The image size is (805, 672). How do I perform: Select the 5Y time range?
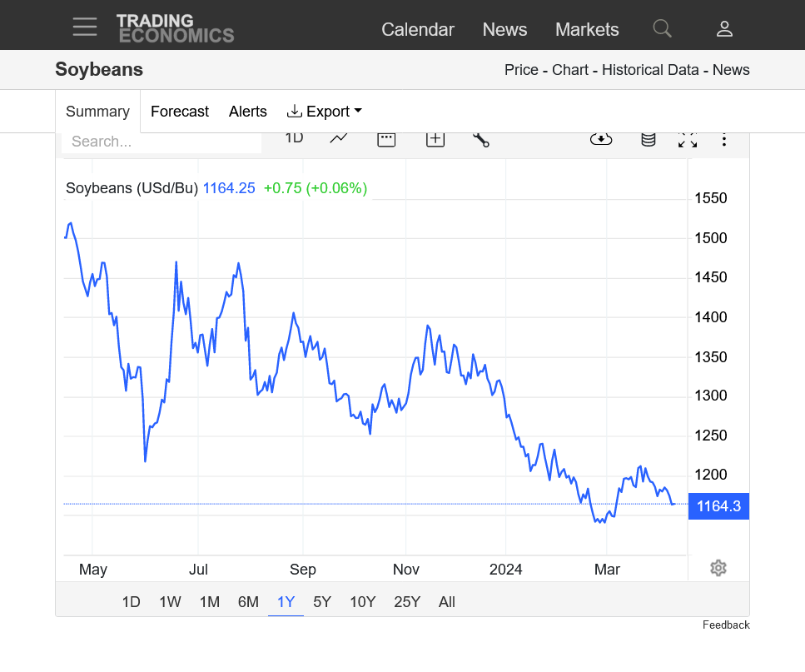pos(322,602)
